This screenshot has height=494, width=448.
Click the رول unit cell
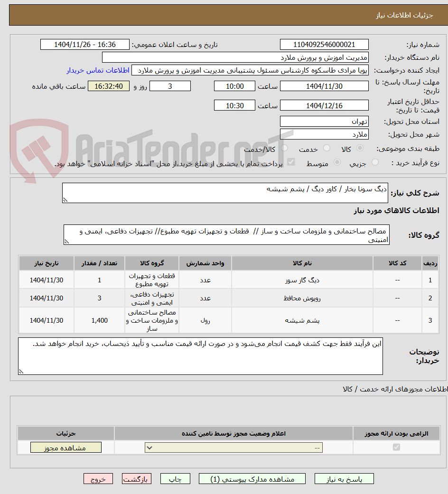click(205, 320)
